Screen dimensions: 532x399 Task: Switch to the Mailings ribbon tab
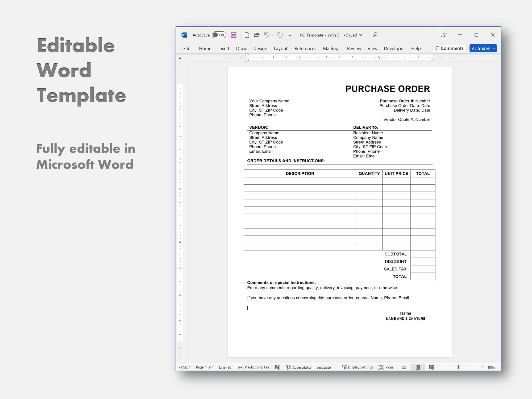331,48
